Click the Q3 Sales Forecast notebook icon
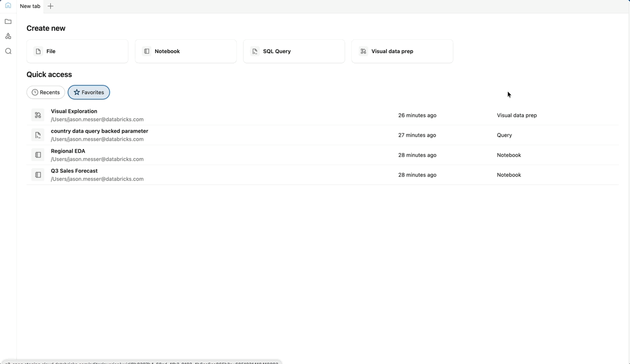This screenshot has width=630, height=364. click(38, 175)
